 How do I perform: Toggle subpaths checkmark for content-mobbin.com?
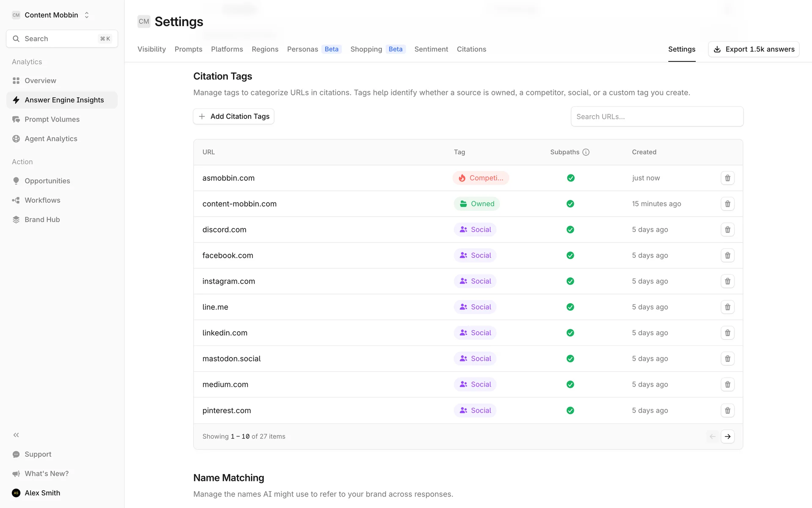pos(570,204)
